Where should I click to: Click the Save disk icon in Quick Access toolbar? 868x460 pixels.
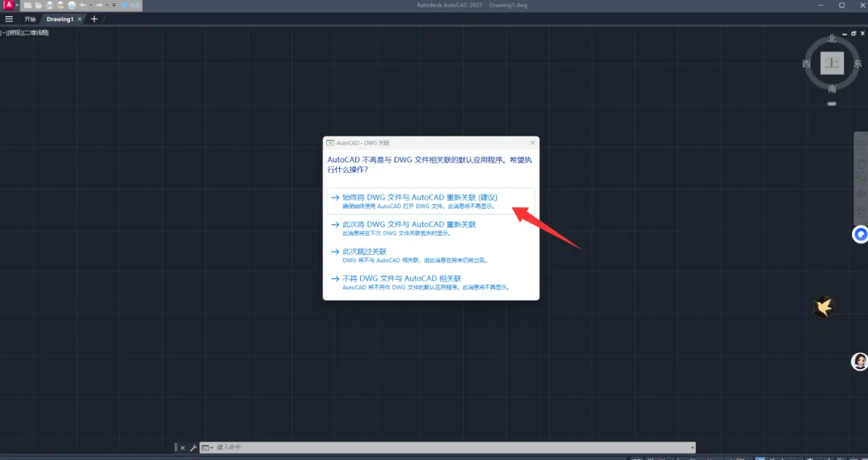click(50, 5)
